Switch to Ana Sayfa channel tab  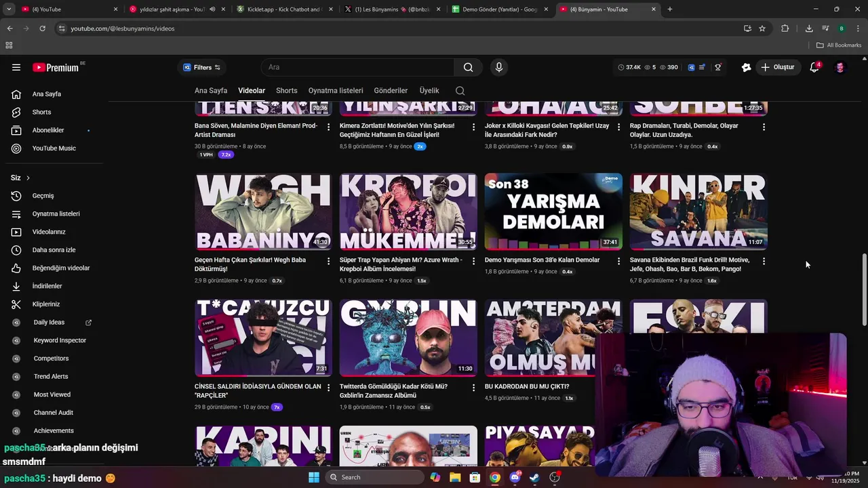[211, 91]
